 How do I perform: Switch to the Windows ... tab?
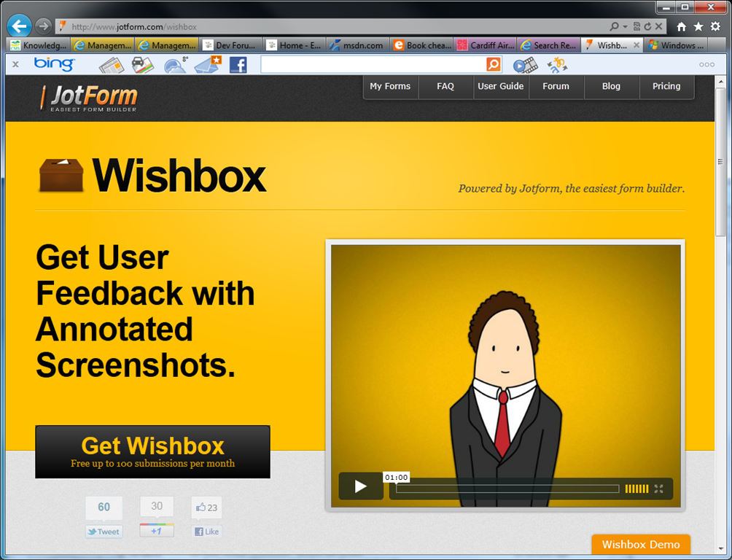pyautogui.click(x=677, y=45)
